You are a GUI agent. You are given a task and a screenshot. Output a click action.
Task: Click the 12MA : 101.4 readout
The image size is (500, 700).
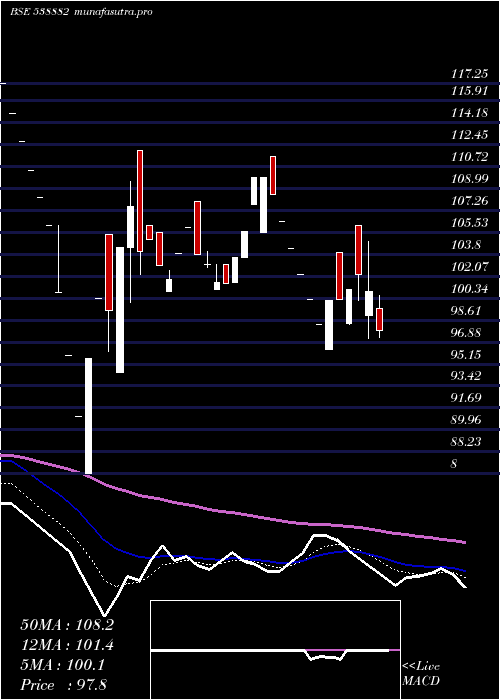point(67,645)
